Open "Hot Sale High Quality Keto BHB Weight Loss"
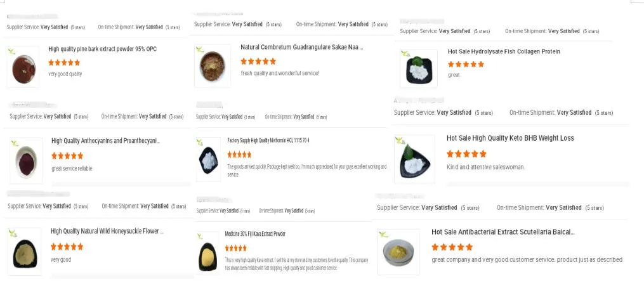This screenshot has width=644, height=286. [509, 138]
